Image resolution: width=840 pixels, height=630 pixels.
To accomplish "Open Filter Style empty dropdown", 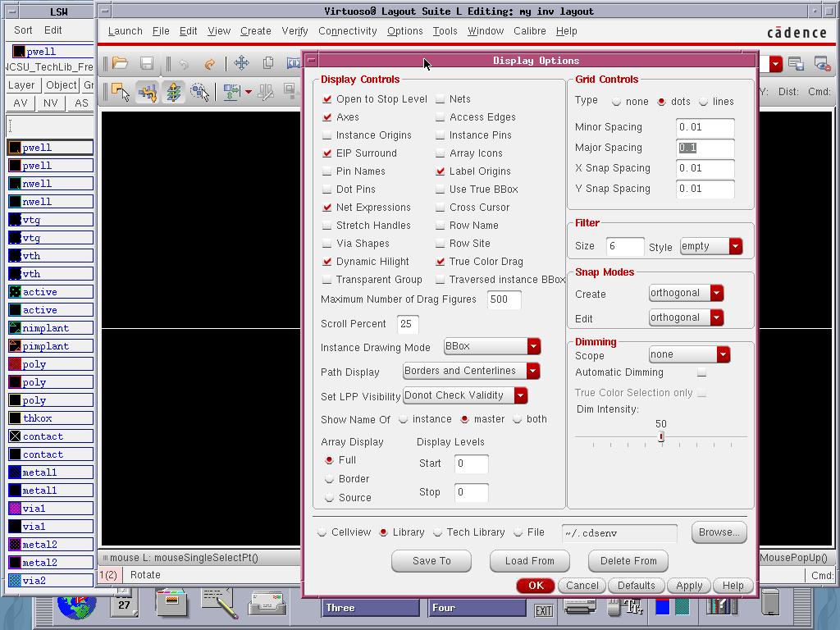I will 711,246.
